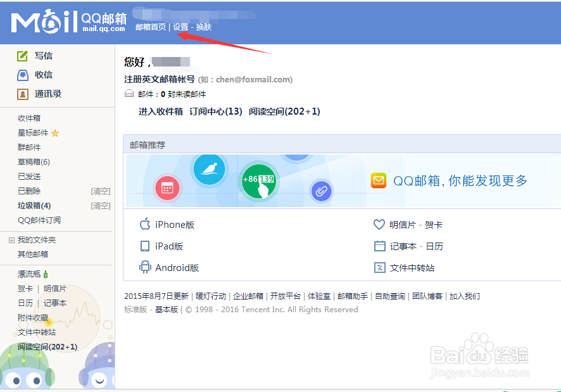Open 明信片 in the sidebar
This screenshot has width=561, height=392.
(55, 289)
